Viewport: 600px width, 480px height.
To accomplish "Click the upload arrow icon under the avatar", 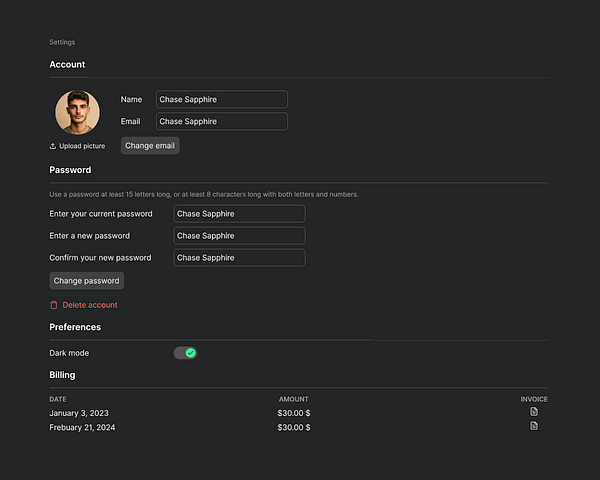I will (53, 146).
